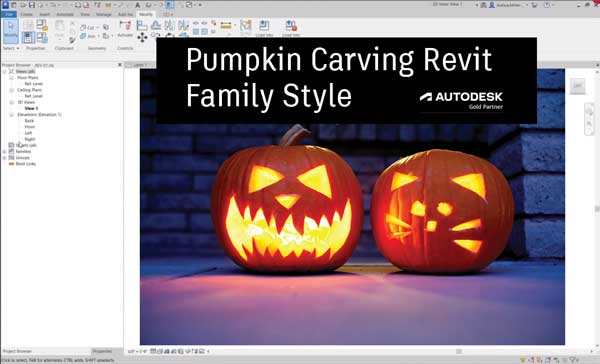Select the Measure ruler tool
Viewport: 600px width, 364px height.
pyautogui.click(x=226, y=26)
